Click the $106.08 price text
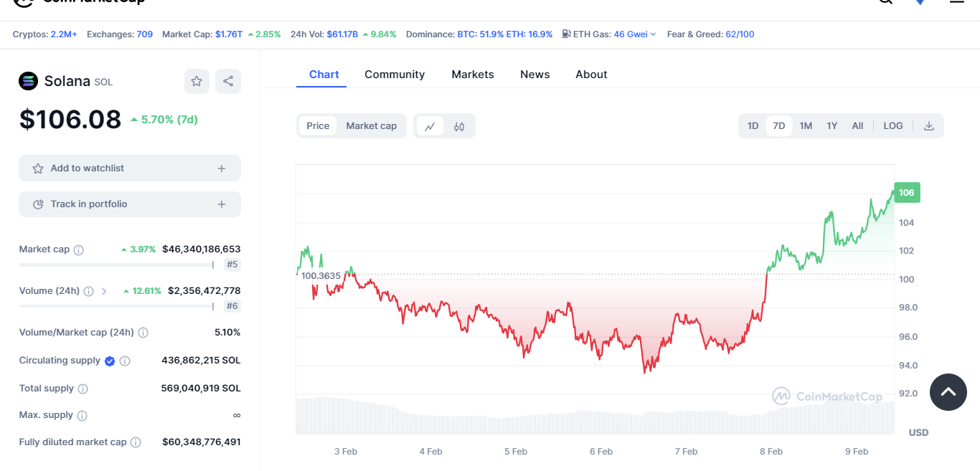Screen dimensions: 980x471 coord(70,119)
